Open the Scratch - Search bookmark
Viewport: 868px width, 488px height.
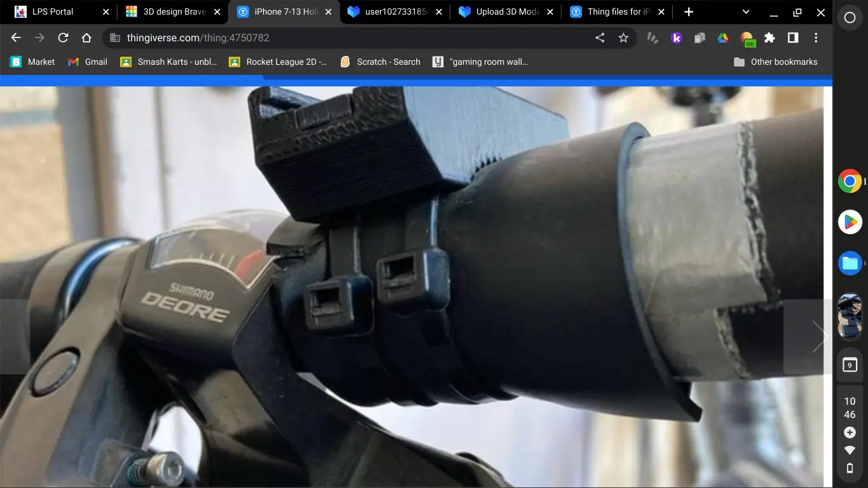coord(380,62)
